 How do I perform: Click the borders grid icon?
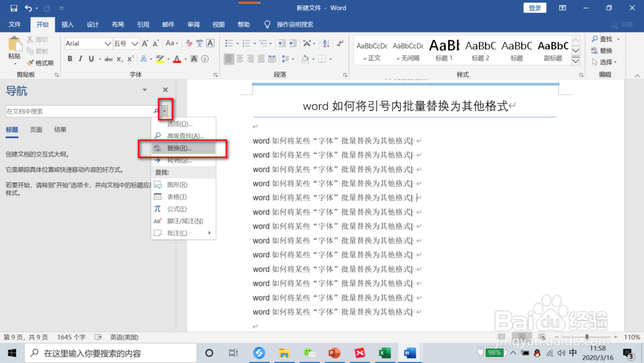[x=322, y=59]
